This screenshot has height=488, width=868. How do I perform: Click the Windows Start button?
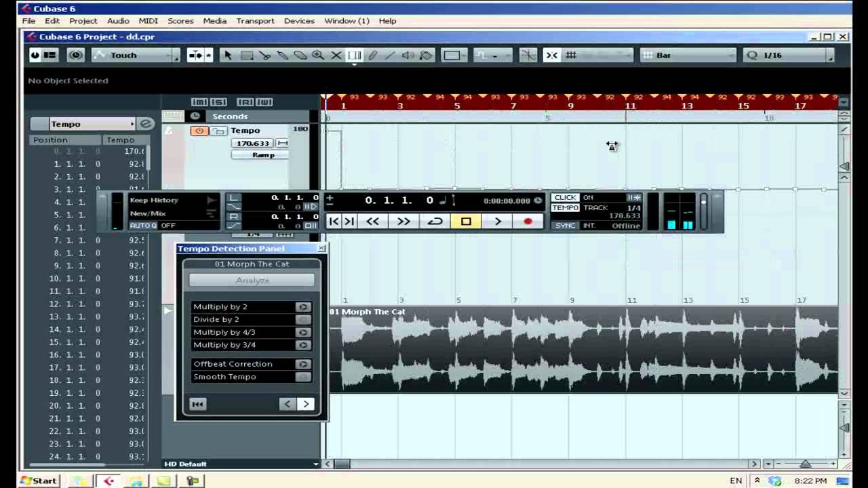38,481
